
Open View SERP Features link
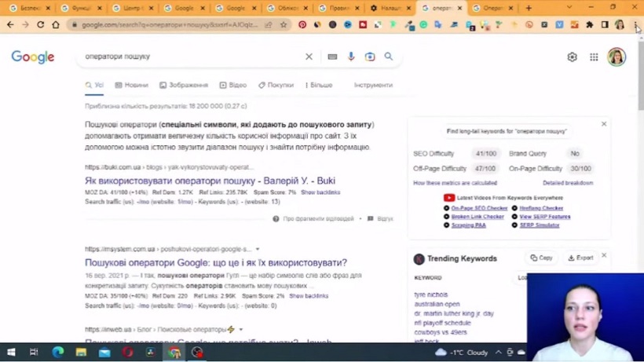pos(544,217)
